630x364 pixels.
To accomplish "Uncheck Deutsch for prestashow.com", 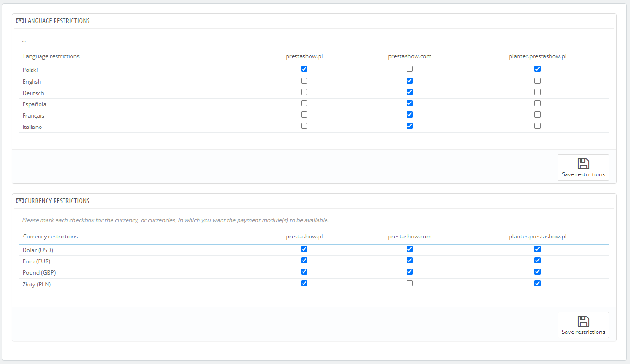I will [409, 92].
